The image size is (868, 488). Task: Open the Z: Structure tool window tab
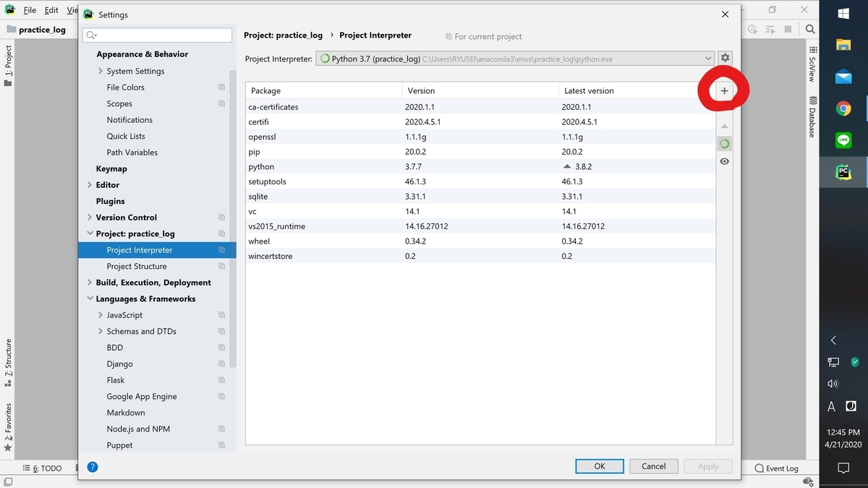click(x=8, y=363)
